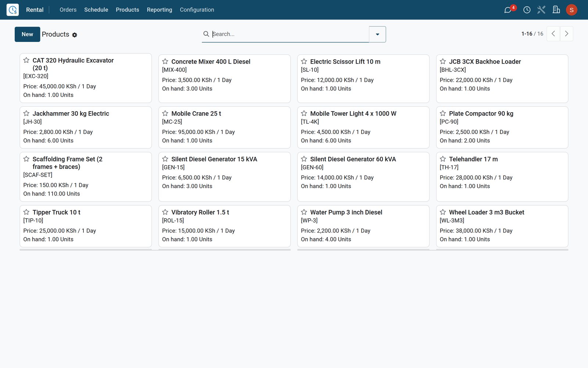
Task: Toggle favorite on Telehandler 17 m
Action: tap(443, 159)
